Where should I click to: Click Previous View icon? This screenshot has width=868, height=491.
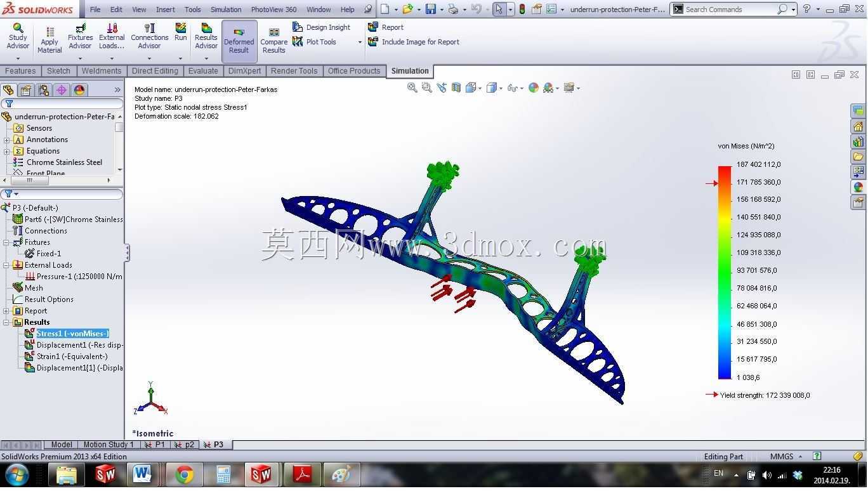[442, 88]
